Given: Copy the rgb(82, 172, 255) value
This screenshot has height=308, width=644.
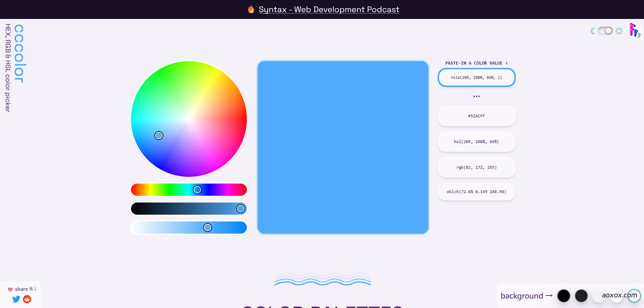Looking at the screenshot, I should click(476, 167).
